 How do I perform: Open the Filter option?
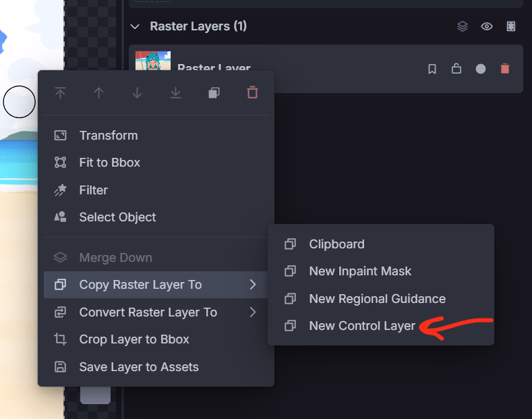click(156, 190)
